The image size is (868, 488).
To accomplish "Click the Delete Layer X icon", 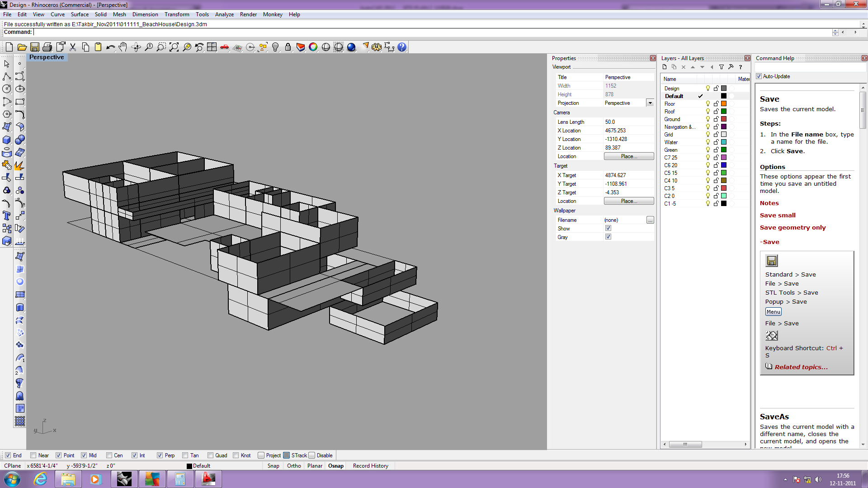I will pos(684,67).
